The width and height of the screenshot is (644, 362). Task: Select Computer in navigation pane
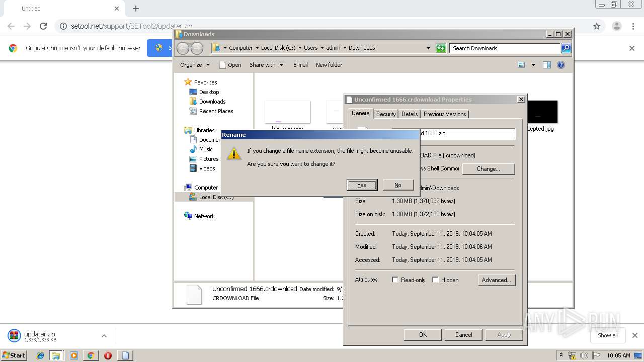(x=206, y=188)
